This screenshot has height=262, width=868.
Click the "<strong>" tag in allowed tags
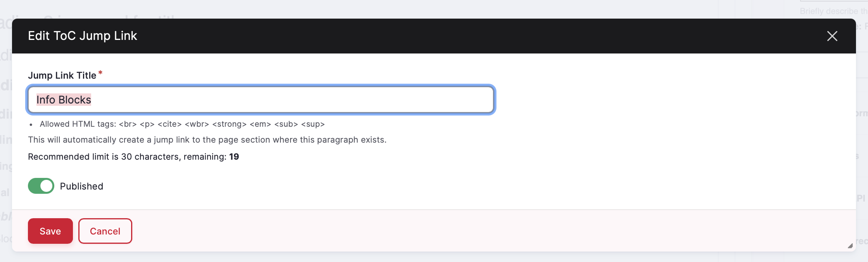pyautogui.click(x=229, y=124)
